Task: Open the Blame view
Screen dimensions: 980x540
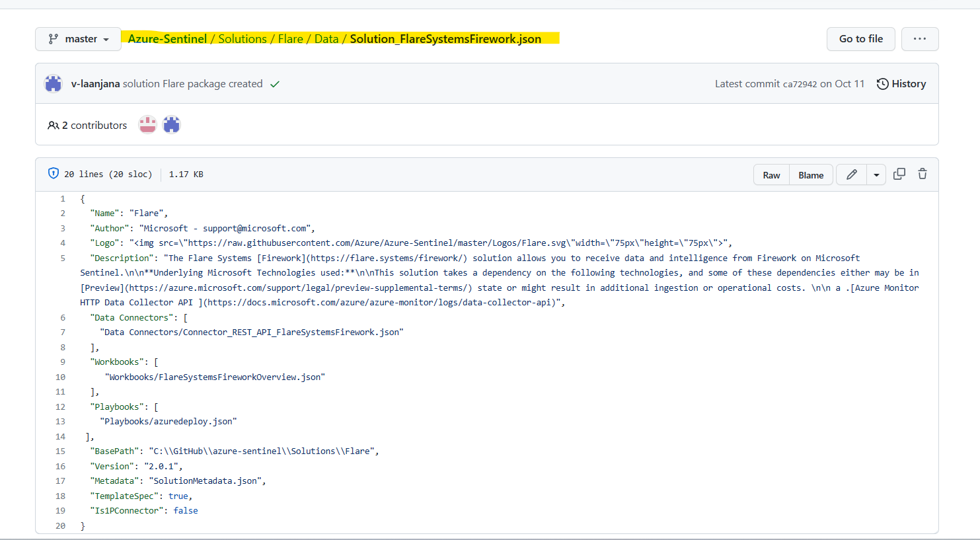Action: (811, 175)
